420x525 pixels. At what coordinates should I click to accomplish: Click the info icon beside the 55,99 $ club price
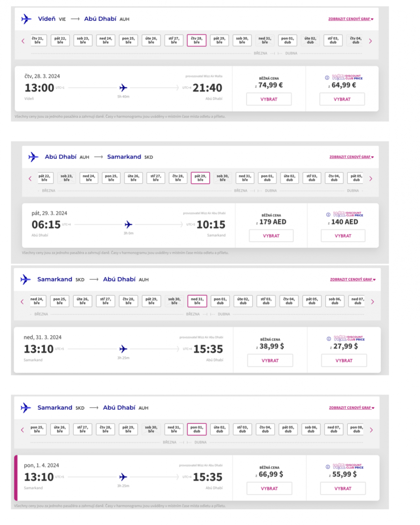coord(328,467)
